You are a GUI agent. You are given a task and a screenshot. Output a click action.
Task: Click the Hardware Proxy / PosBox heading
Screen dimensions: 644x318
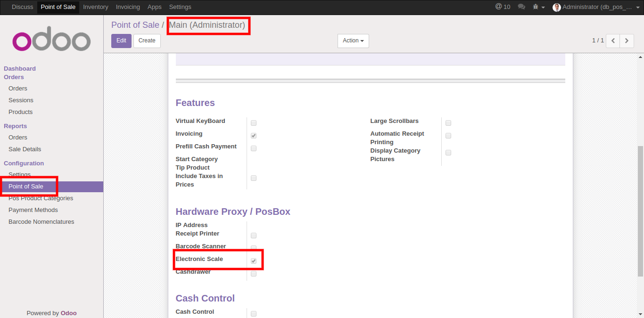tap(233, 212)
